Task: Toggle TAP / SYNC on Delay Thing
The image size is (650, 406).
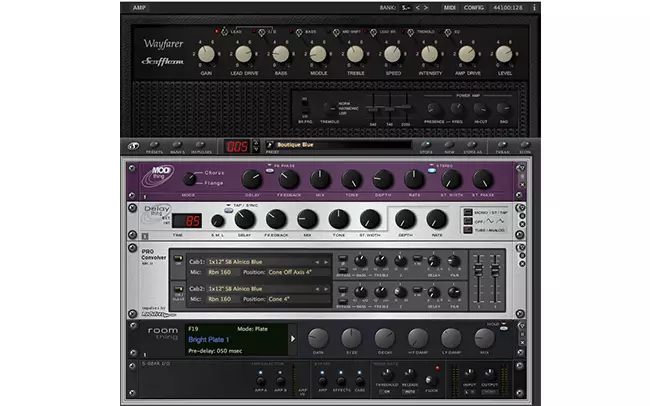Action: pyautogui.click(x=228, y=210)
